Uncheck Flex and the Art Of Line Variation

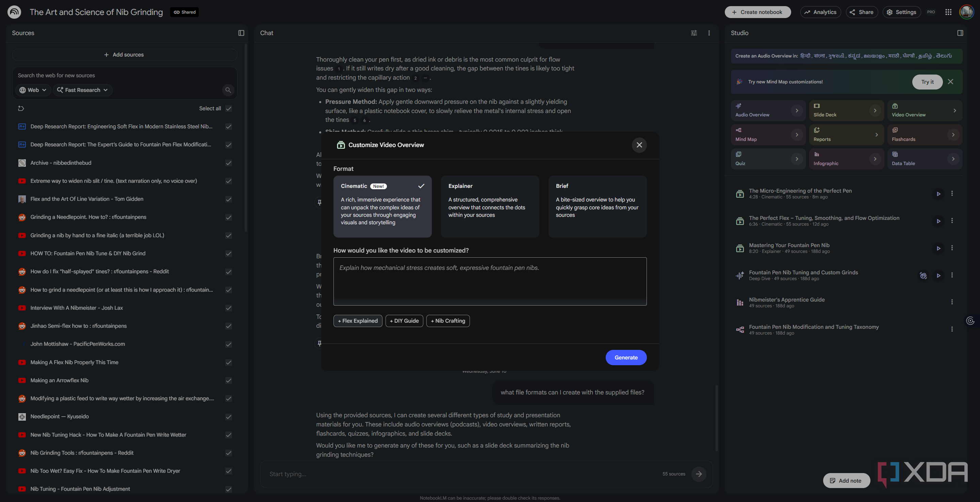pos(229,199)
